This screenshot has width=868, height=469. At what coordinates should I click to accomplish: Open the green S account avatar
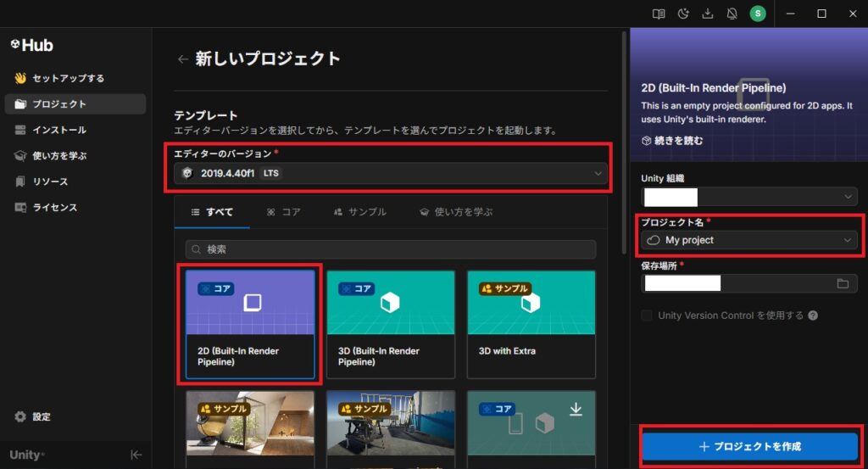click(x=757, y=14)
